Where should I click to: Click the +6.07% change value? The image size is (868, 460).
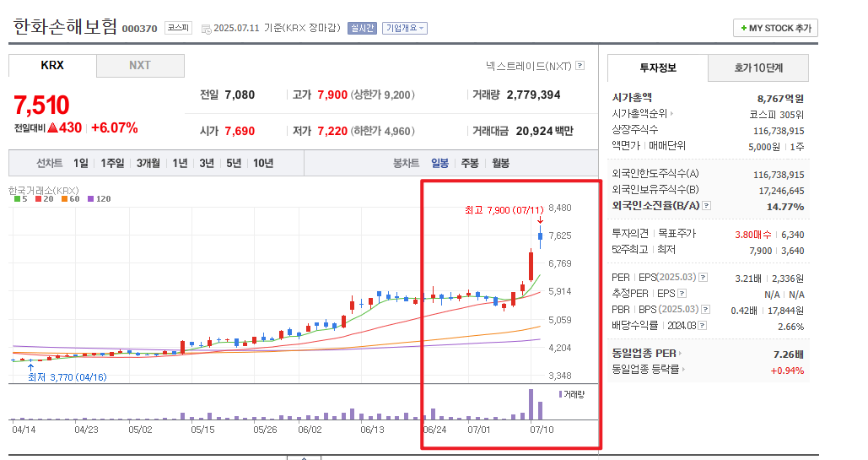(x=115, y=127)
